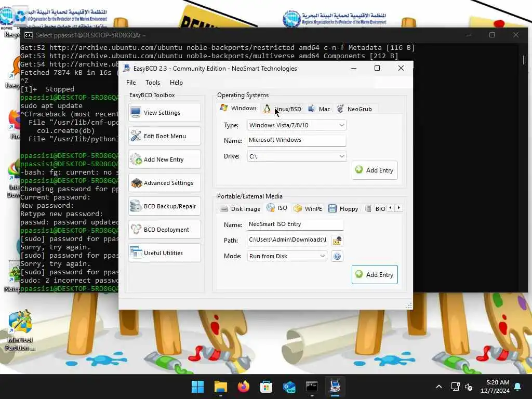532x399 pixels.
Task: Open the Windows Start menu
Action: 197,387
